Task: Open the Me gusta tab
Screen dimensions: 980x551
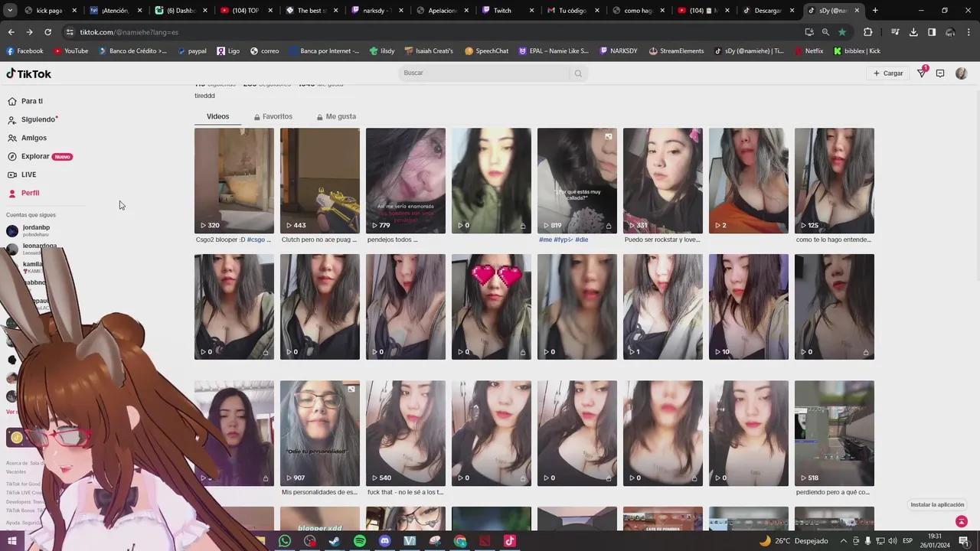Action: (335, 116)
